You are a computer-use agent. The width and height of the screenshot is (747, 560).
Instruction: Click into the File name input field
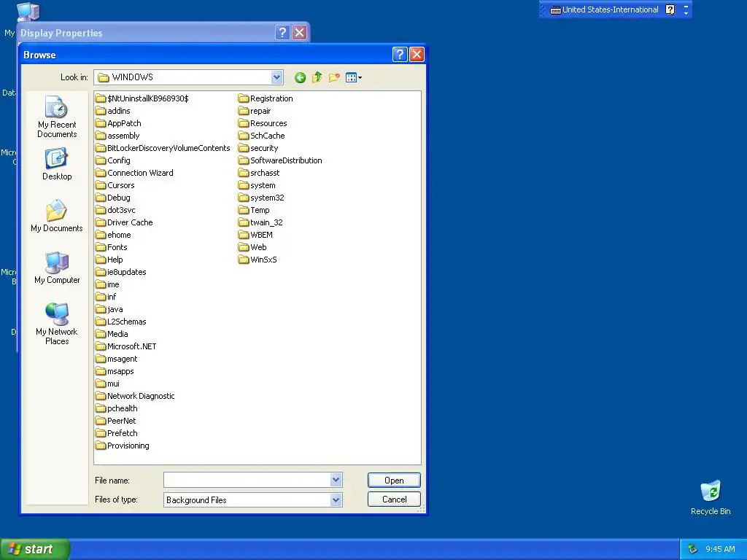coord(247,480)
